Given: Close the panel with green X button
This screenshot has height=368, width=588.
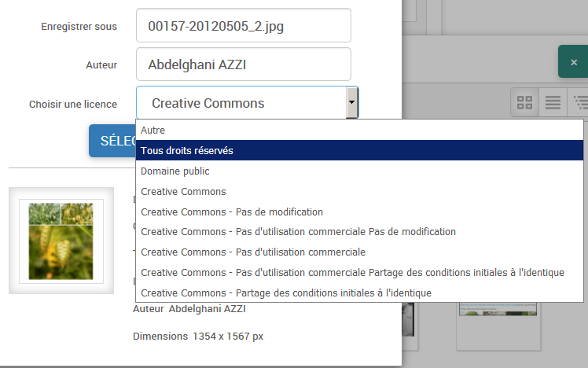Looking at the screenshot, I should tap(573, 61).
